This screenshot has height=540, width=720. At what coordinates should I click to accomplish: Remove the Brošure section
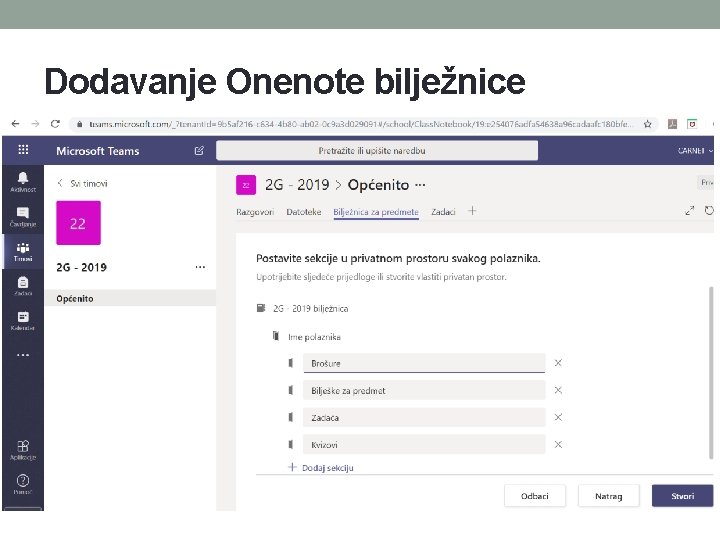pyautogui.click(x=558, y=363)
